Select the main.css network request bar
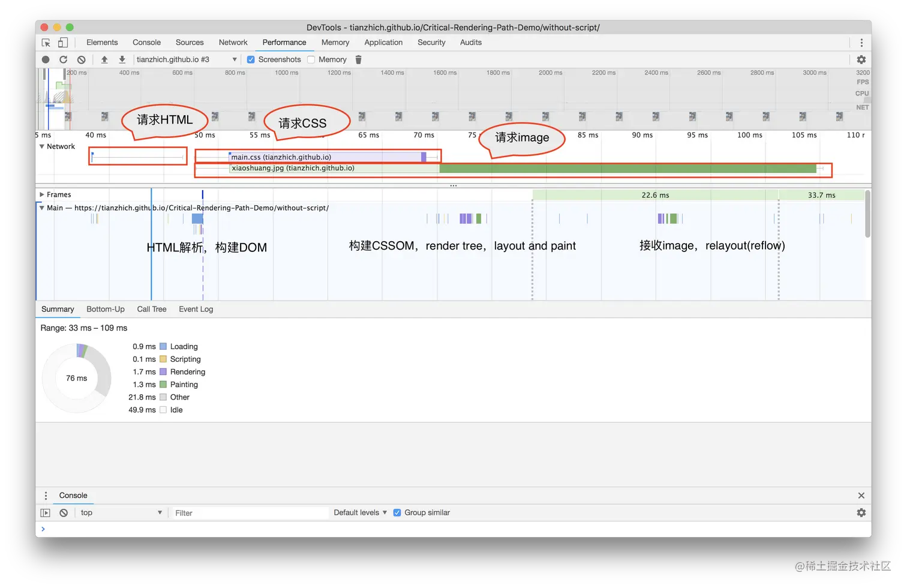This screenshot has width=907, height=588. [x=328, y=157]
